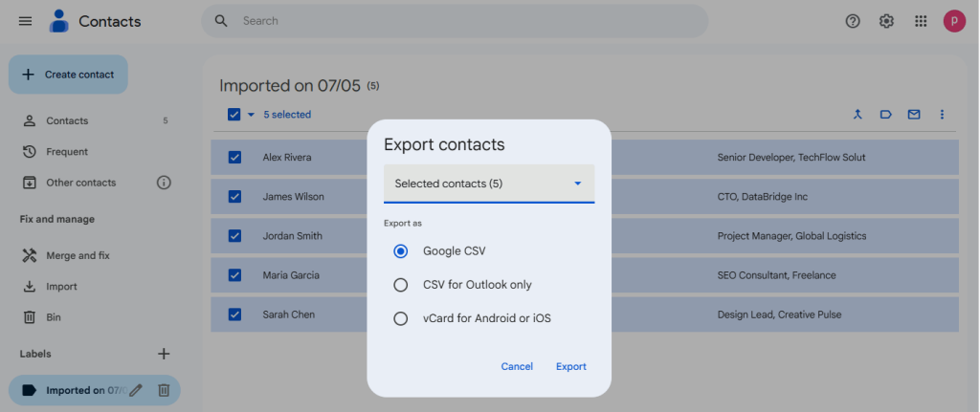Image resolution: width=980 pixels, height=412 pixels.
Task: Select CSV for Outlook only
Action: coord(401,285)
